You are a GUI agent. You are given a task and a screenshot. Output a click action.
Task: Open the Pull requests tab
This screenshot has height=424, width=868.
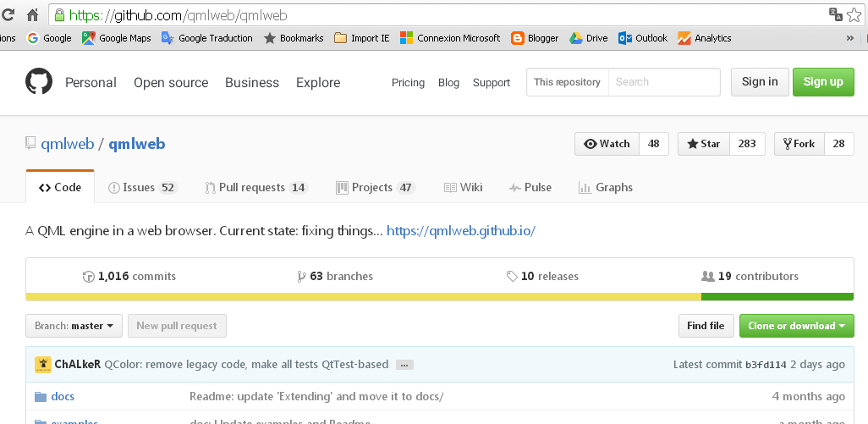pos(255,187)
